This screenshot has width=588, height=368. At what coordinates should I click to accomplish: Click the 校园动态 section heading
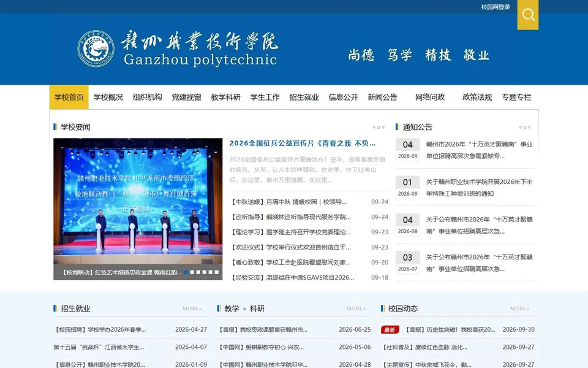pos(403,309)
